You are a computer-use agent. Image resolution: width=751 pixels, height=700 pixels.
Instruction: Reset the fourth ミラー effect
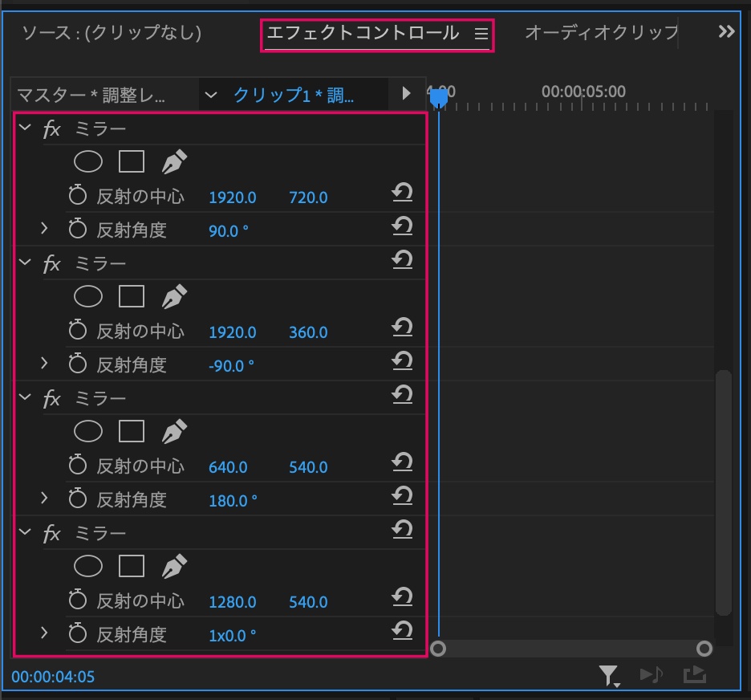(402, 530)
